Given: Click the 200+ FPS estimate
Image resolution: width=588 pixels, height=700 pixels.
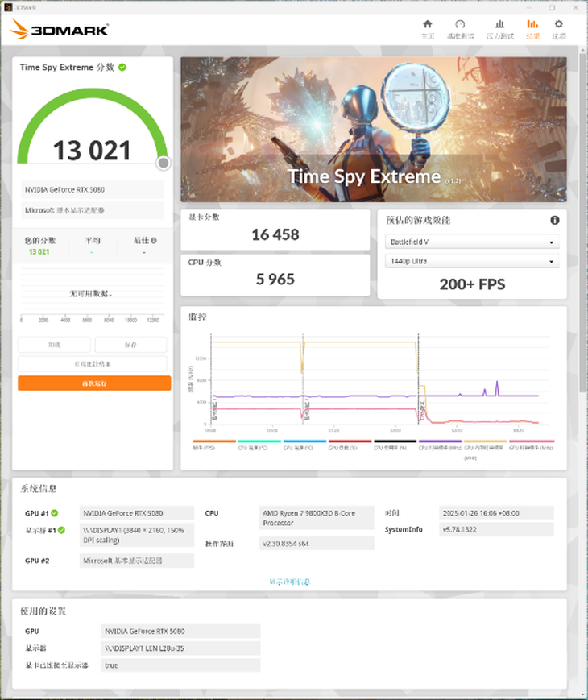Looking at the screenshot, I should tap(472, 284).
